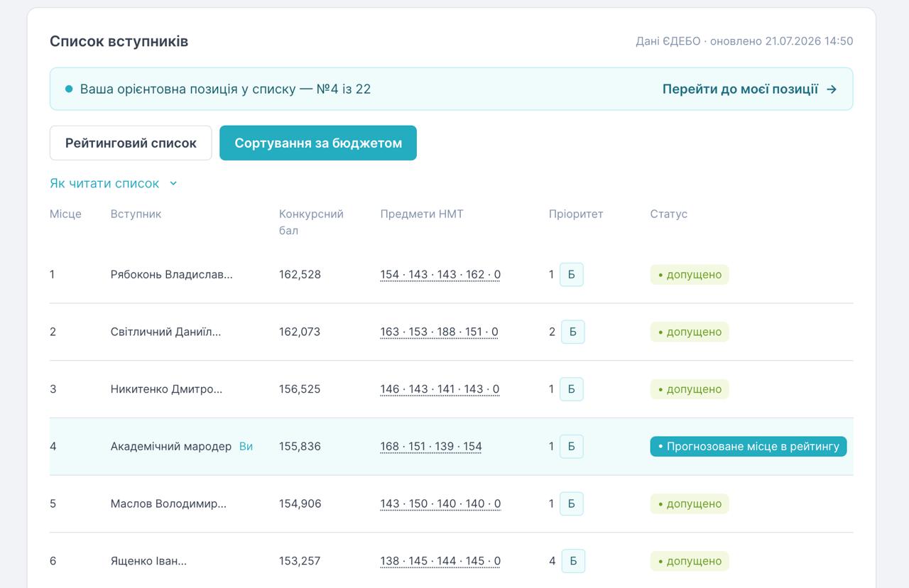Click the chevron next to Як читати список

173,183
